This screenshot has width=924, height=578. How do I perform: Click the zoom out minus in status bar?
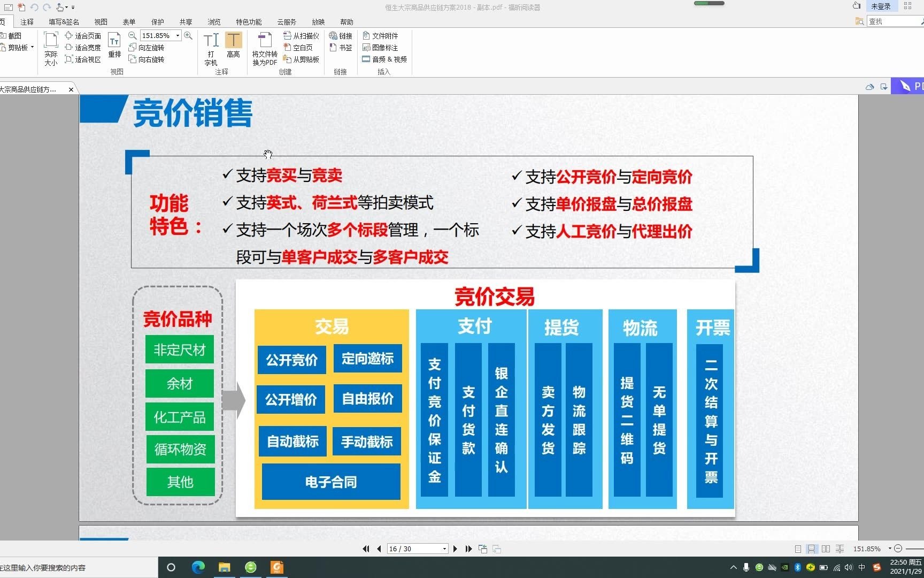pyautogui.click(x=898, y=549)
